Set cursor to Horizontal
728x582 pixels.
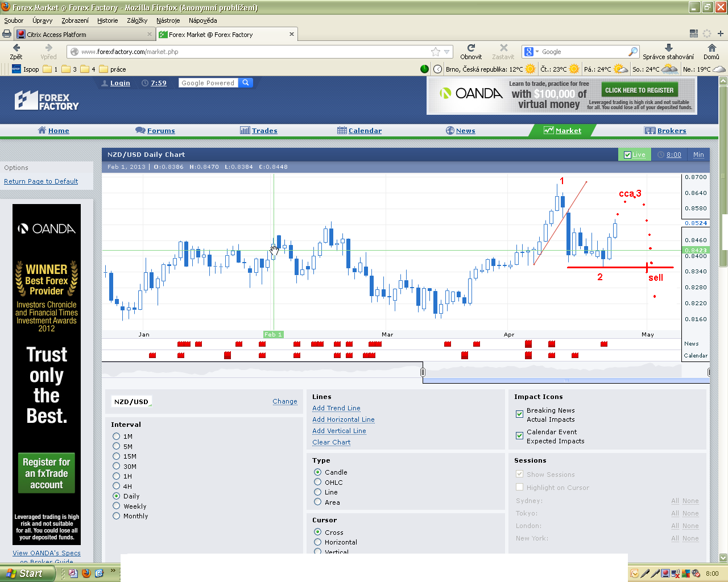pyautogui.click(x=318, y=542)
